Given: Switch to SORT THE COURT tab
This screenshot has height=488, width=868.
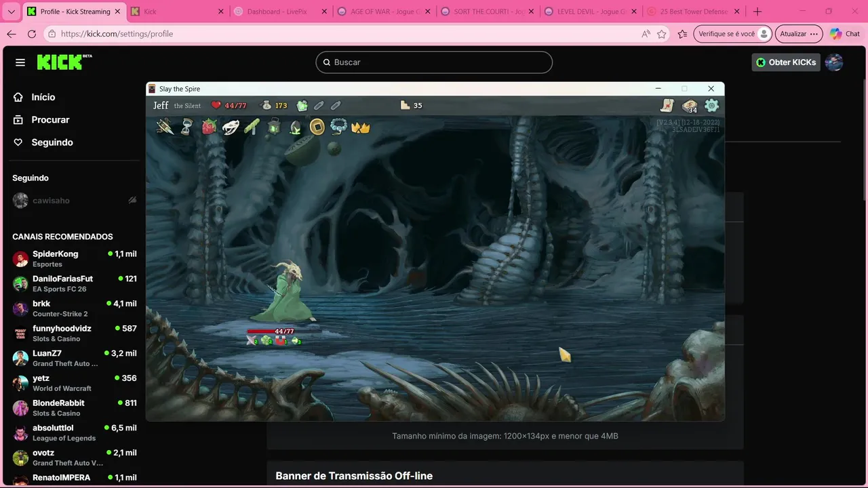Looking at the screenshot, I should 486,12.
